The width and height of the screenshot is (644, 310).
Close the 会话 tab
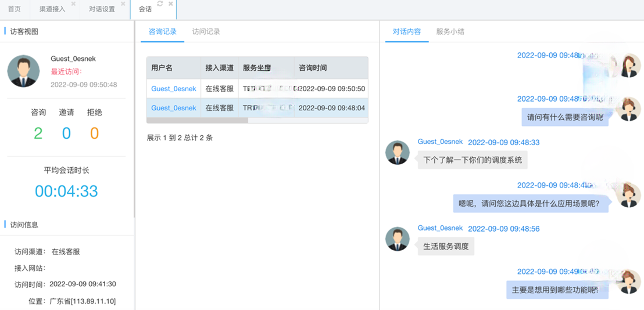(x=170, y=4)
